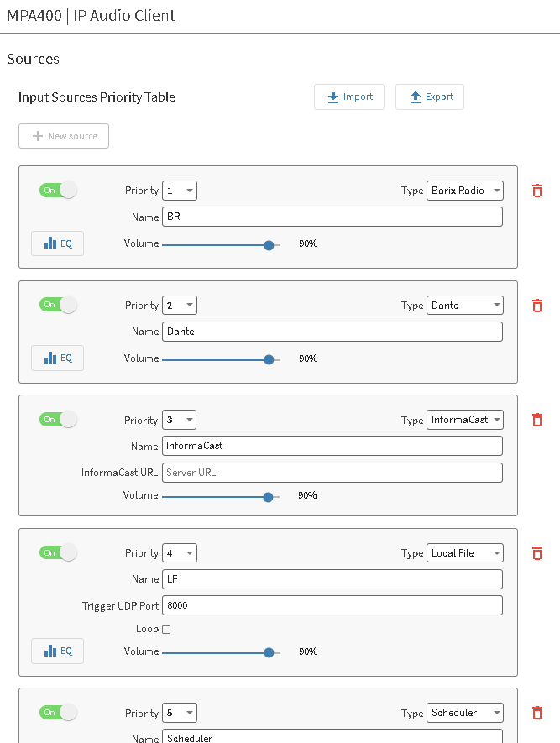Open Priority dropdown for BR source

(180, 191)
